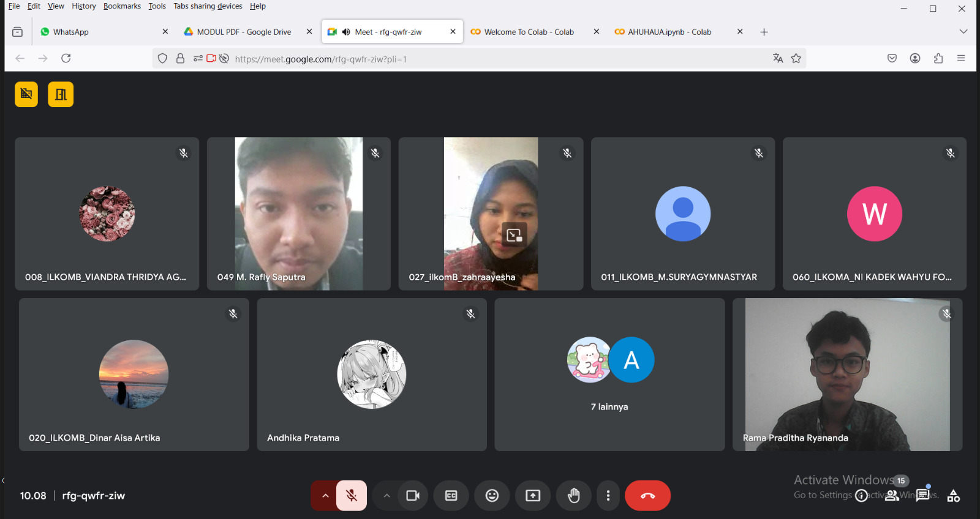The height and width of the screenshot is (519, 980).
Task: Open the list all tabs chevron
Action: pos(963,32)
